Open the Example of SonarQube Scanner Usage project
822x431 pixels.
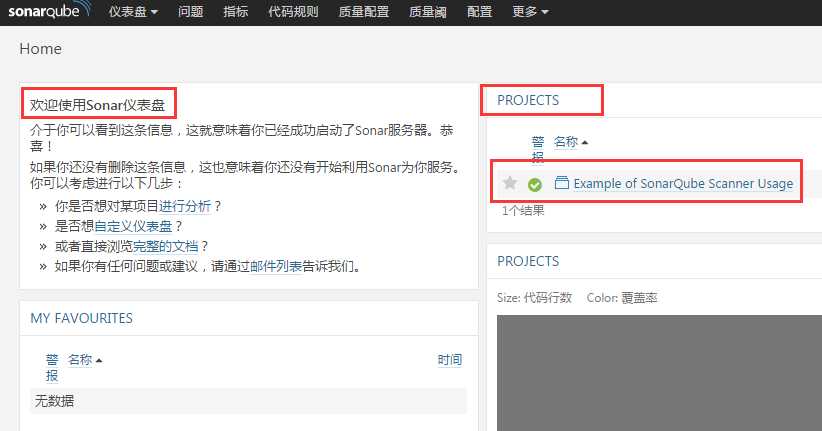(x=683, y=184)
